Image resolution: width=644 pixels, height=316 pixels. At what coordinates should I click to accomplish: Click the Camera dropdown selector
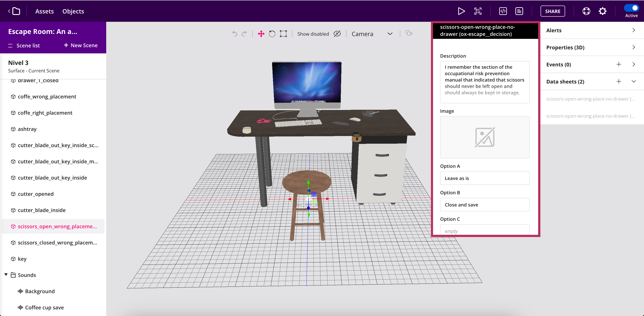pyautogui.click(x=371, y=34)
